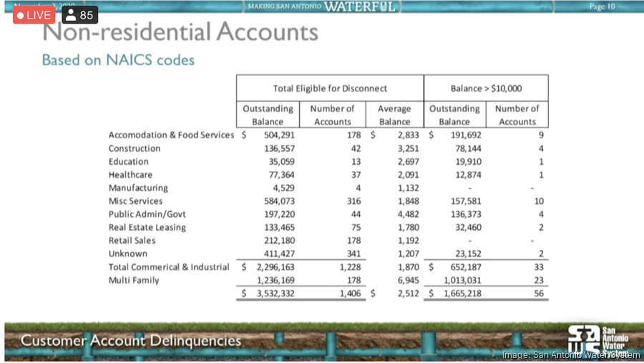Image resolution: width=644 pixels, height=363 pixels.
Task: Click the 584,073 Misc Services balance
Action: click(279, 201)
